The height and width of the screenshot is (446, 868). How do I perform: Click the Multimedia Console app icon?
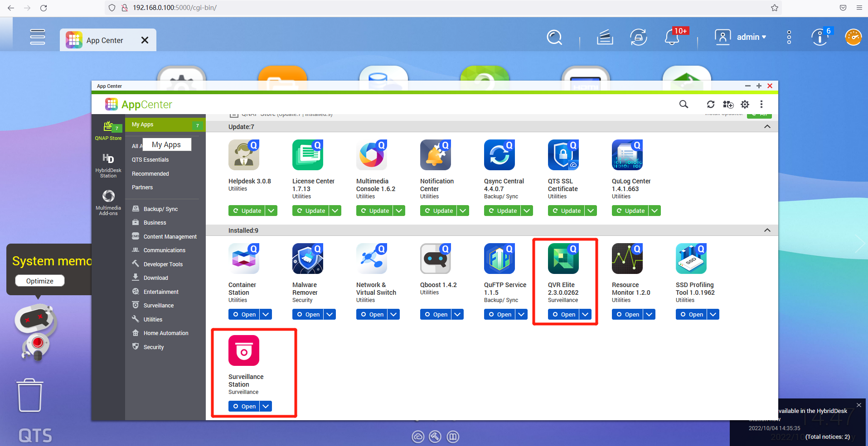372,155
